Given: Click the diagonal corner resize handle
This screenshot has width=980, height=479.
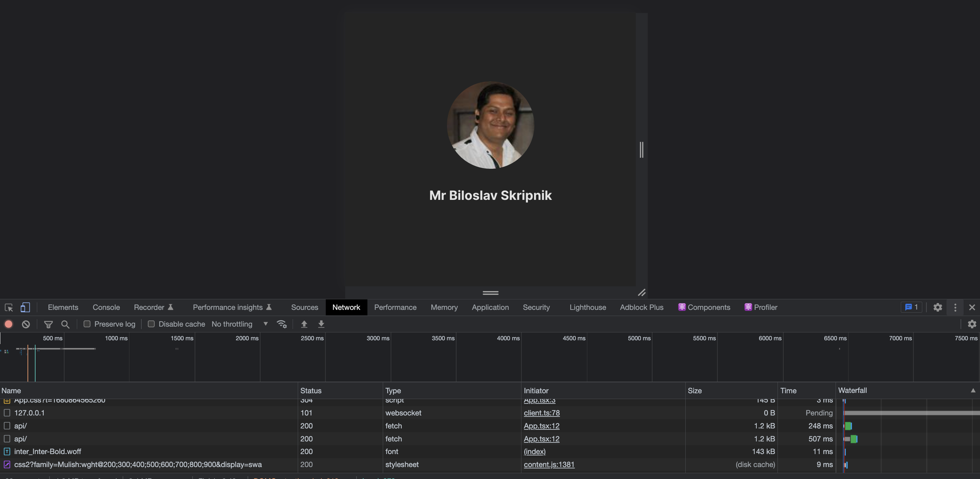Looking at the screenshot, I should pos(642,292).
